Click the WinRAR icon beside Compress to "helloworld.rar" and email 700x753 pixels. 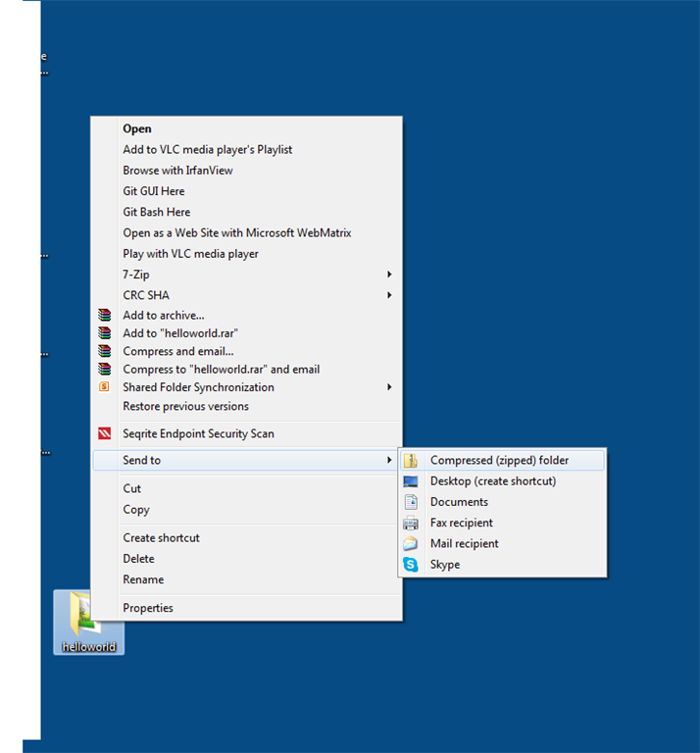point(105,369)
